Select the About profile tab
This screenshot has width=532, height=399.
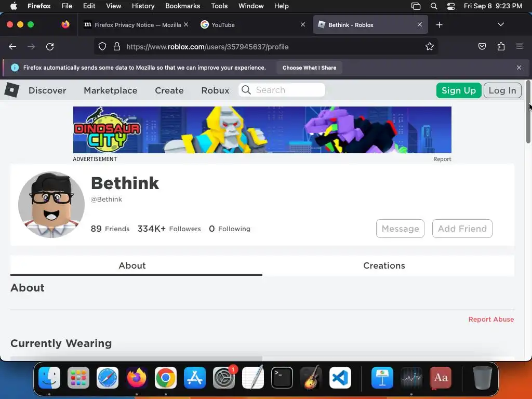click(x=136, y=265)
